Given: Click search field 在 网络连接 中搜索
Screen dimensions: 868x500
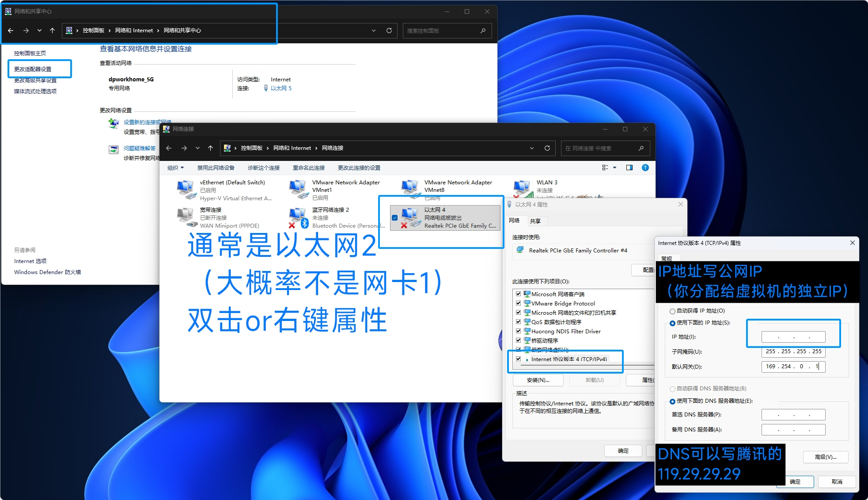Looking at the screenshot, I should click(x=605, y=148).
